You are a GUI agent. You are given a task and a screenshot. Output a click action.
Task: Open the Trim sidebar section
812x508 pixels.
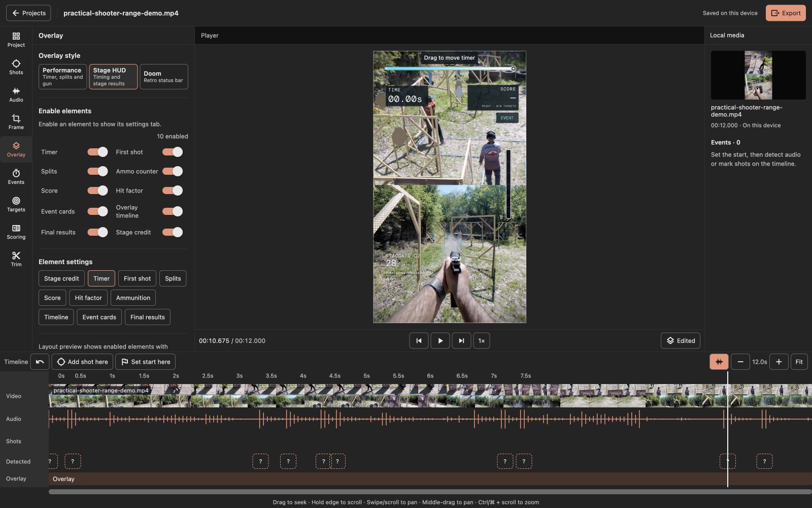(16, 260)
